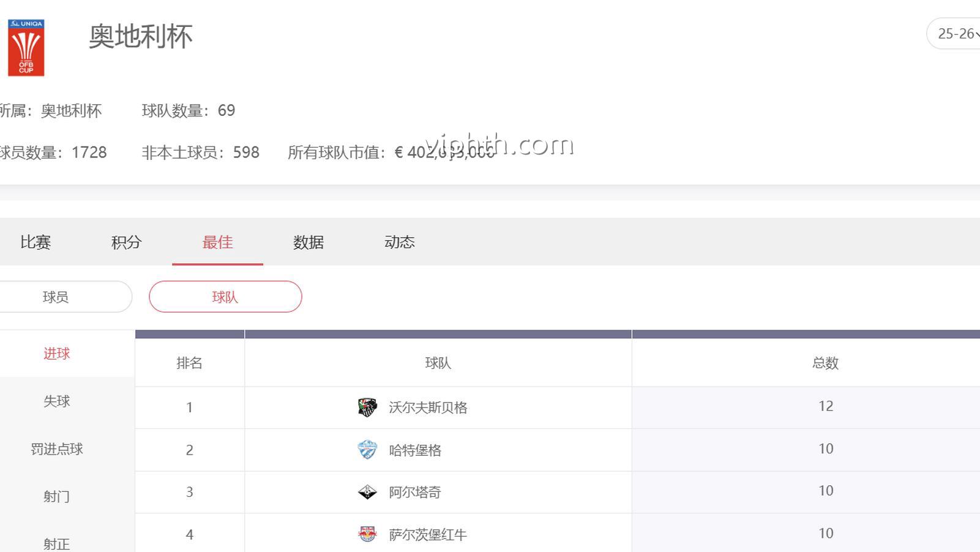Click the 总数 column header
The height and width of the screenshot is (552, 980).
coord(825,363)
